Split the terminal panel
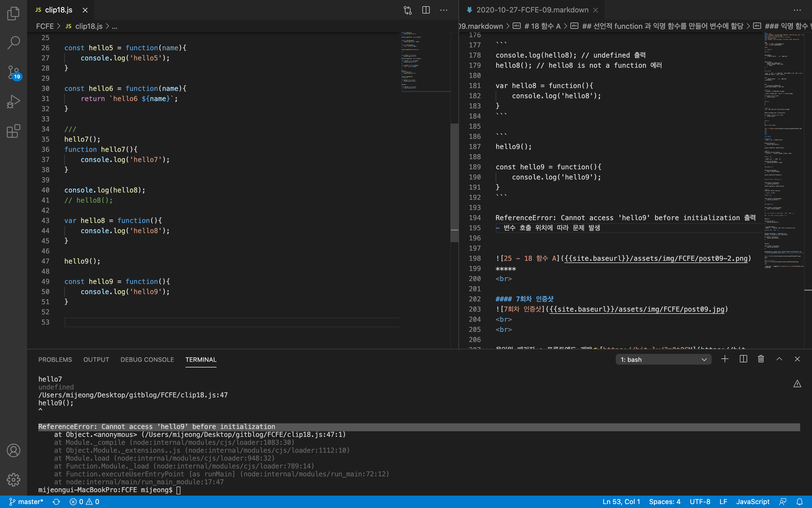This screenshot has height=508, width=812. [x=743, y=359]
